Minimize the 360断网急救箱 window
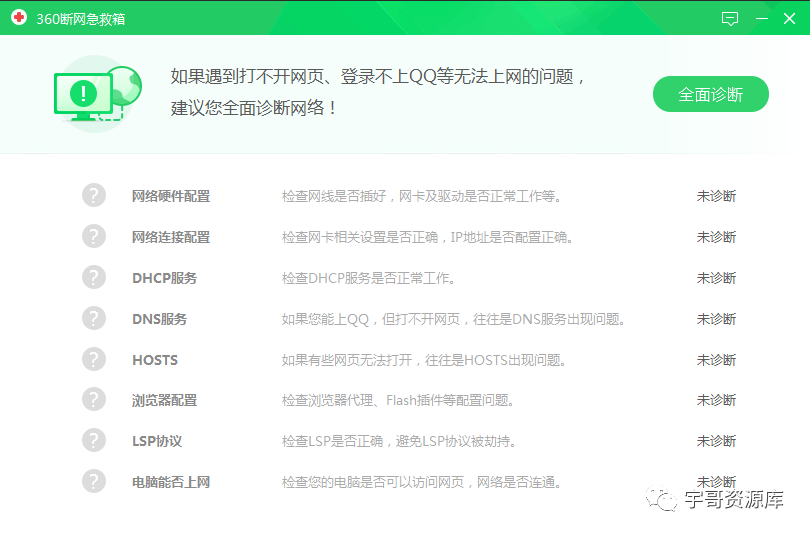The width and height of the screenshot is (810, 535). point(761,19)
